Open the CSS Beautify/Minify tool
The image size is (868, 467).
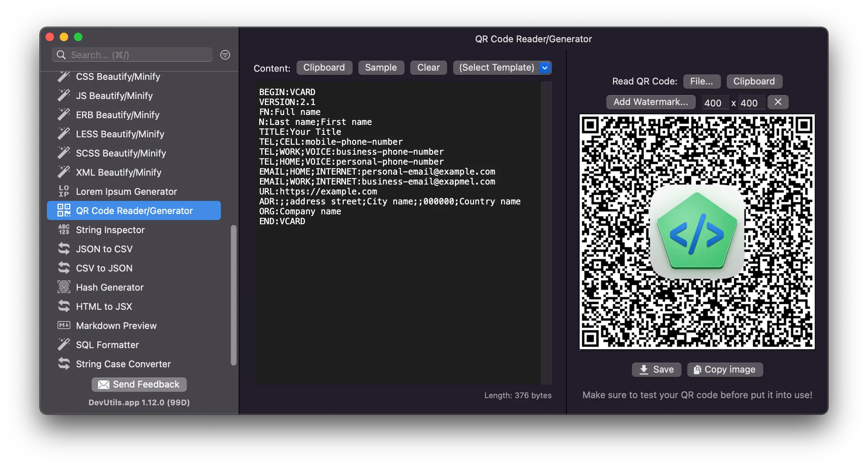pos(134,76)
